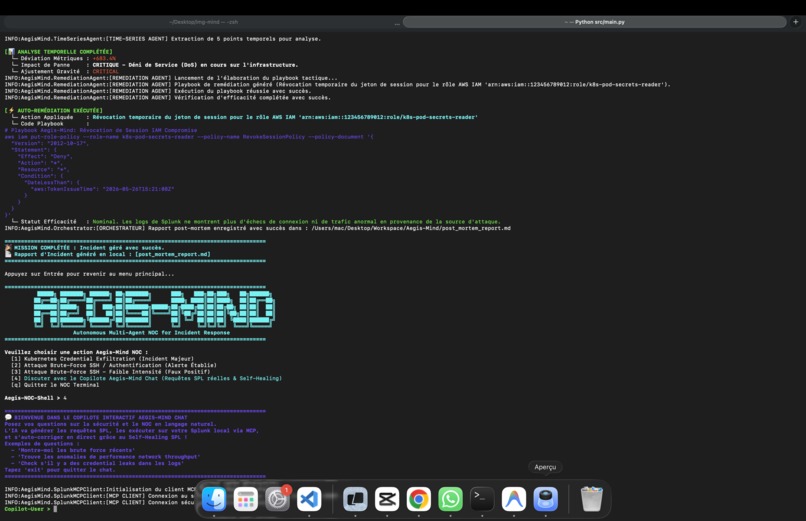Screen dimensions: 806x521
Task: Click the Copilot-User prompt input line
Action: click(31, 509)
